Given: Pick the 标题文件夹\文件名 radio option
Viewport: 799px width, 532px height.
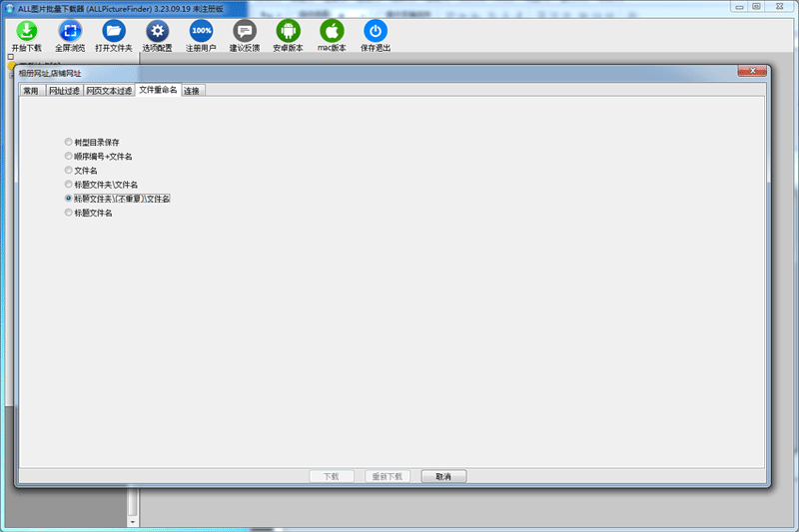Looking at the screenshot, I should (68, 185).
